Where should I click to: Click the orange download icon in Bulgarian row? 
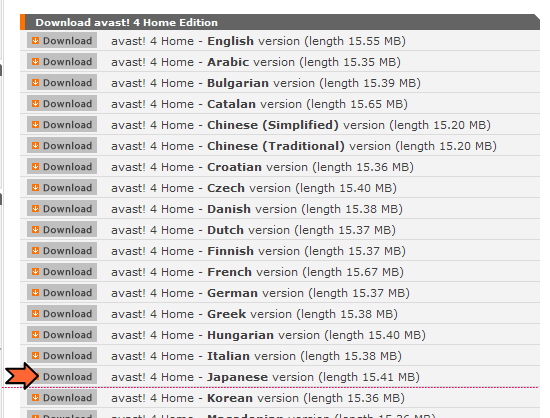click(35, 83)
